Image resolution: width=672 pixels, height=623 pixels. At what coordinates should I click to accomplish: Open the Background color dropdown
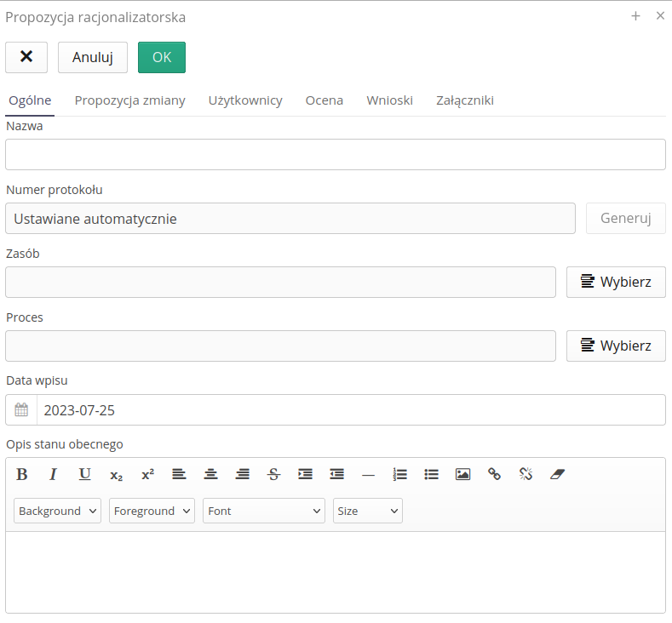coord(58,511)
